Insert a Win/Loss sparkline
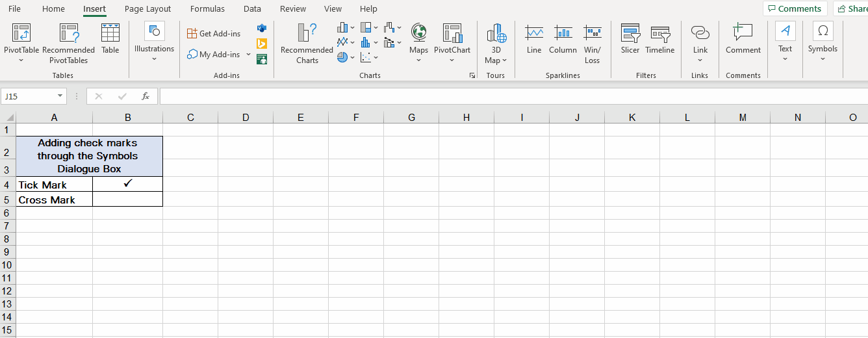The image size is (868, 338). (592, 44)
